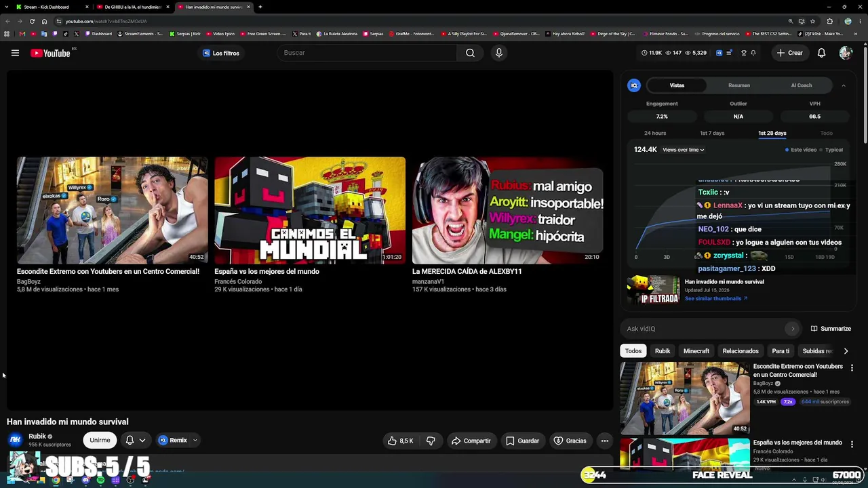Select the Para ti filter chip
868x488 pixels.
781,351
